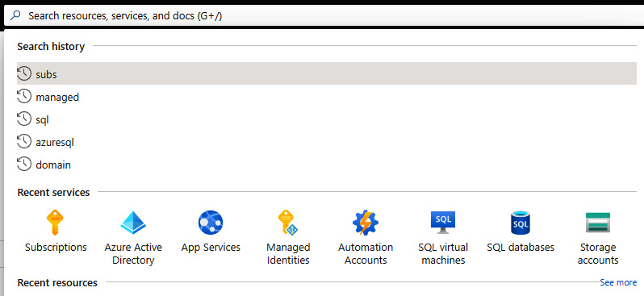Open the App Services globe icon
This screenshot has height=296, width=644.
coord(211,223)
